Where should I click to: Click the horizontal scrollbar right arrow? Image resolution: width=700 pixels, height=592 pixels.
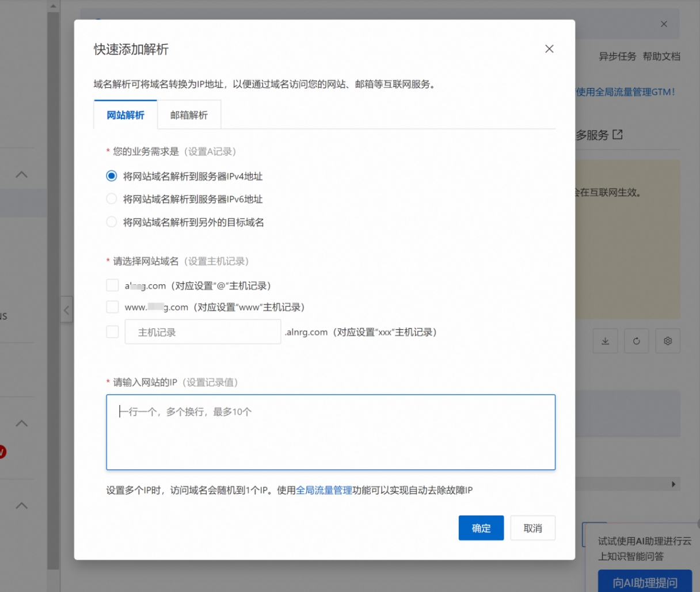[x=674, y=484]
